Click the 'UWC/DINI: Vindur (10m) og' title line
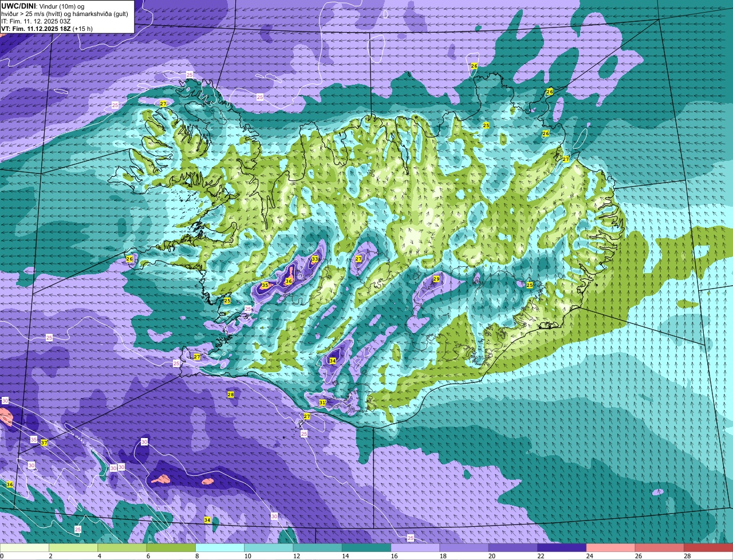Screen dimensions: 733x560 [42, 6]
